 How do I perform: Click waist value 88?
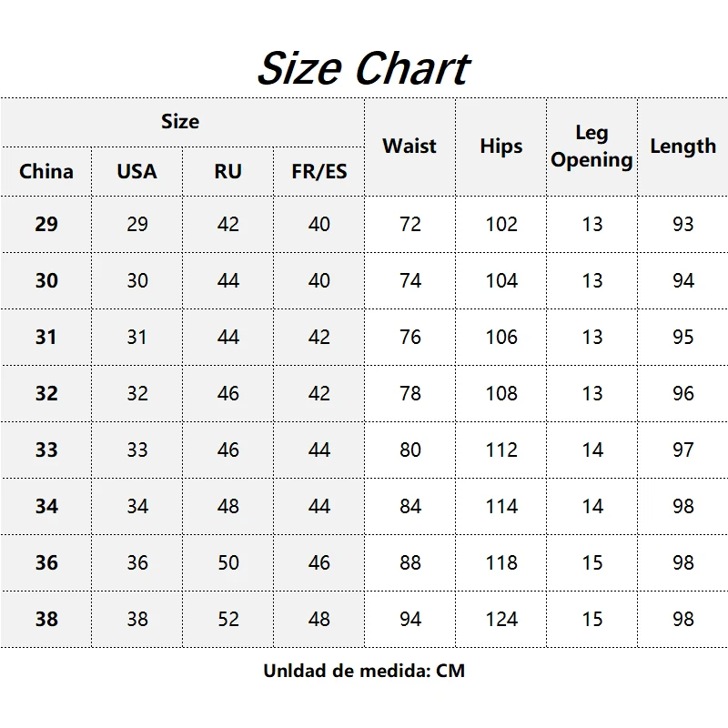click(409, 562)
